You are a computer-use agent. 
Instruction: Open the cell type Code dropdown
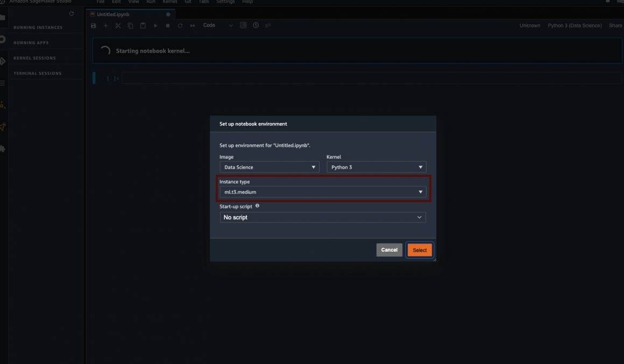coord(217,25)
